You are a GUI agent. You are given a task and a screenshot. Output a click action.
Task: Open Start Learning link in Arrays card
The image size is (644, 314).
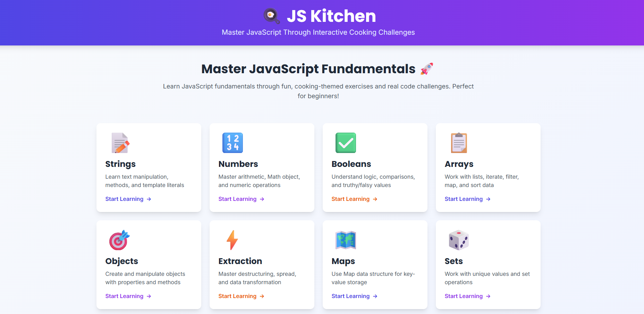point(468,199)
